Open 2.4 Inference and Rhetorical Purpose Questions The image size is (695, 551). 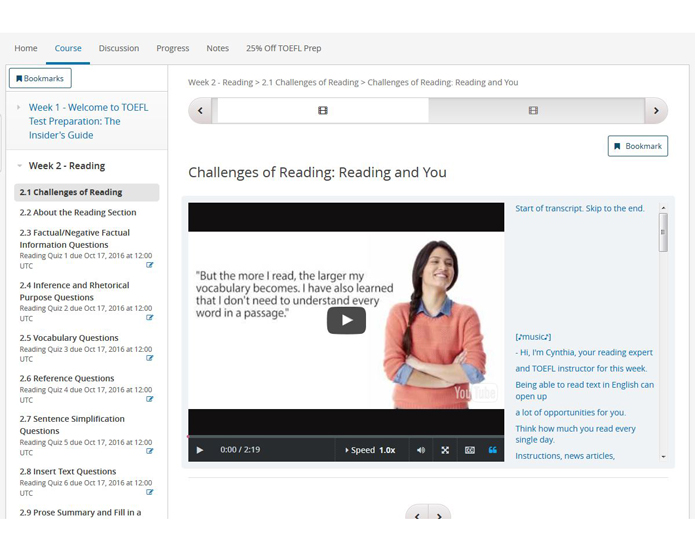point(74,291)
